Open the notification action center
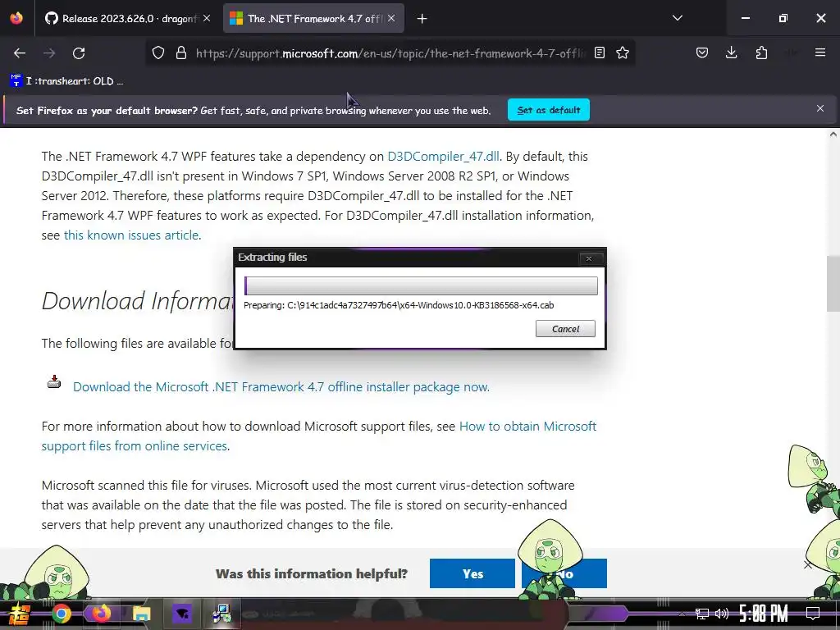 tap(813, 614)
